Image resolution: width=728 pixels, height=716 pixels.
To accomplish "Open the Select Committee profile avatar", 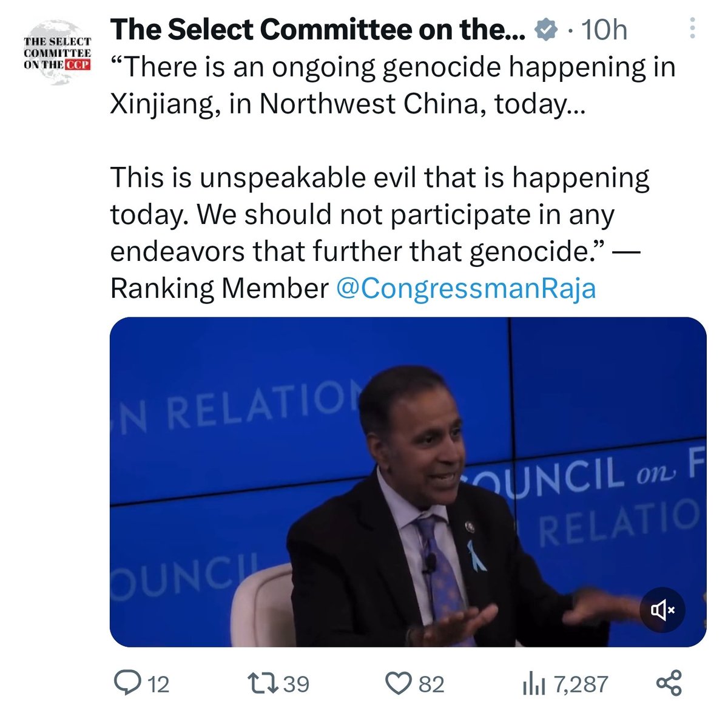I will click(x=56, y=53).
